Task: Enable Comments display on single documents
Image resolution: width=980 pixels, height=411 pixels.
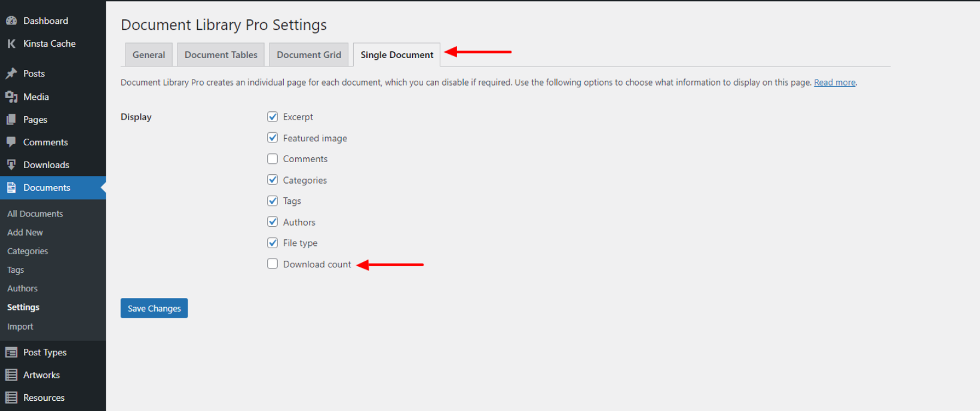Action: click(x=272, y=159)
